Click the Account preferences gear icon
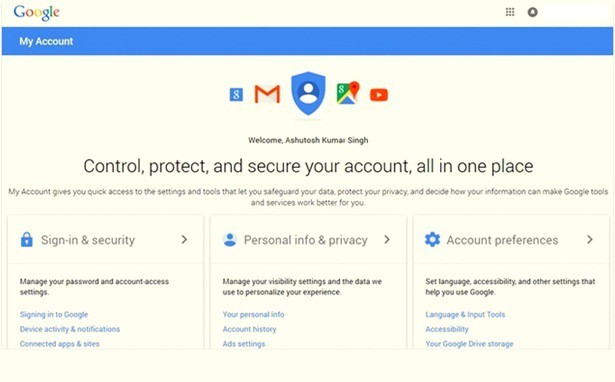615x382 pixels. [433, 239]
